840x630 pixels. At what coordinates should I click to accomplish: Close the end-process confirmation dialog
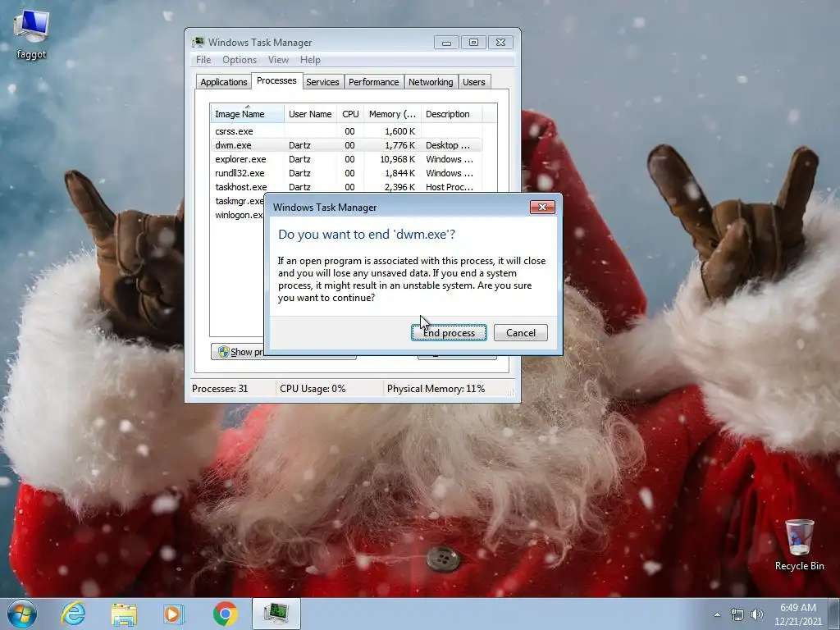(x=542, y=208)
